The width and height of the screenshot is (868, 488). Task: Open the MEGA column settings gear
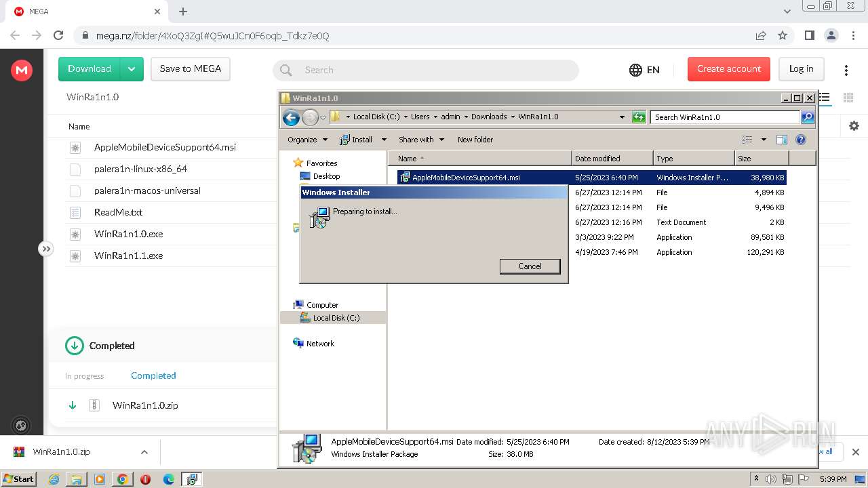[x=854, y=125]
